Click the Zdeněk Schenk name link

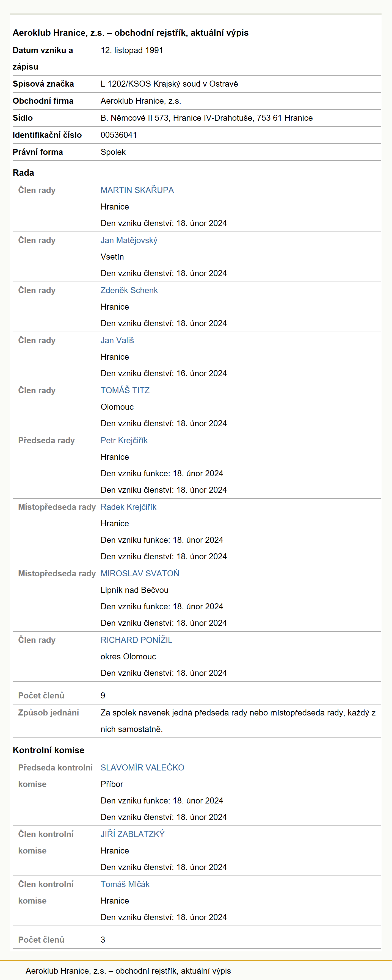(129, 290)
